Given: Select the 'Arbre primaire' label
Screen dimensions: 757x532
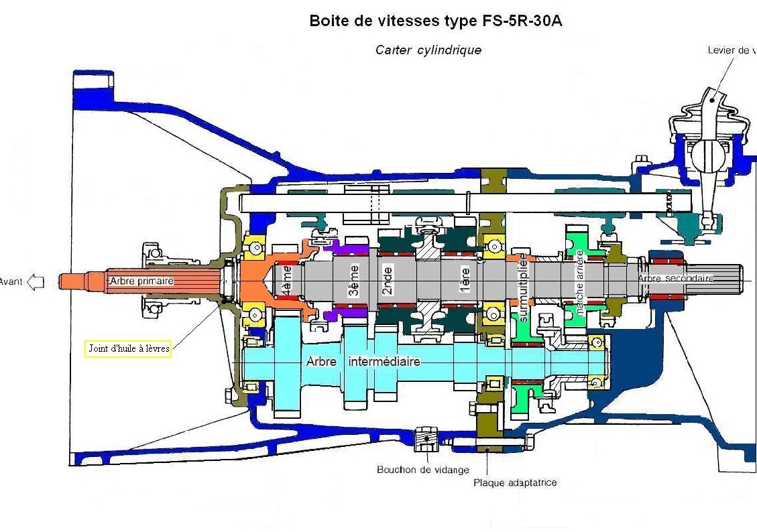Looking at the screenshot, I should (141, 281).
